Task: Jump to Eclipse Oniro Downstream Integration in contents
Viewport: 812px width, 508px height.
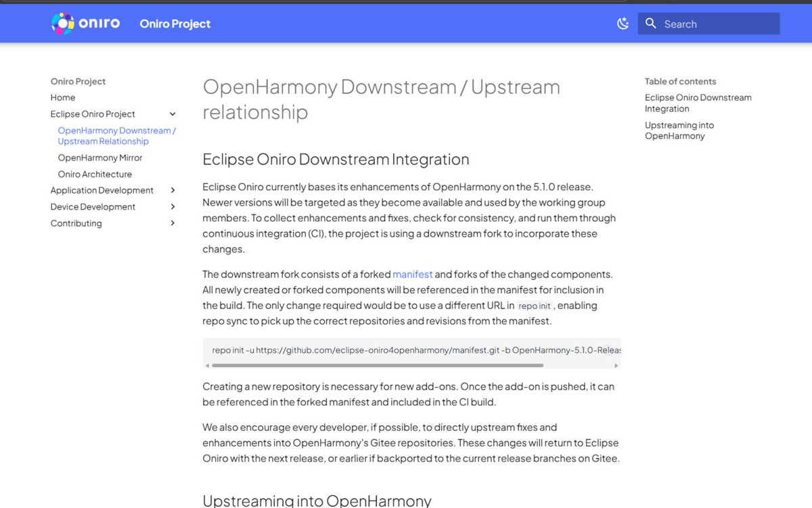Action: click(698, 103)
